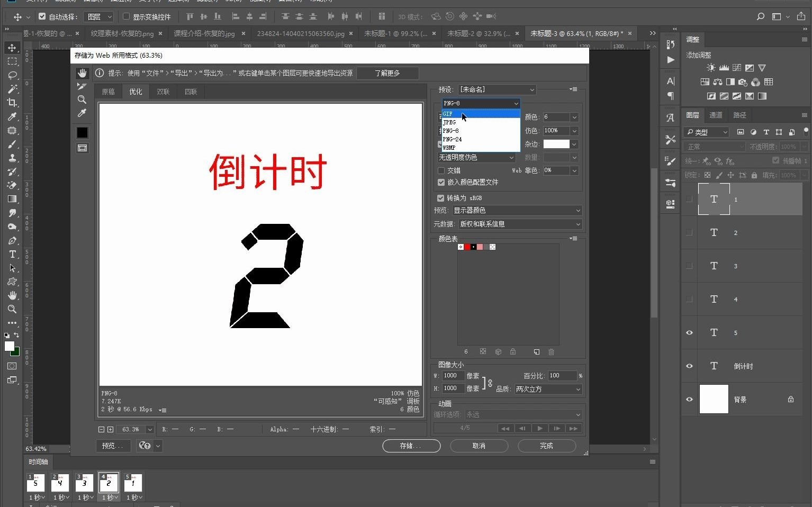This screenshot has width=812, height=507.
Task: Select the Pen tool
Action: 12,240
